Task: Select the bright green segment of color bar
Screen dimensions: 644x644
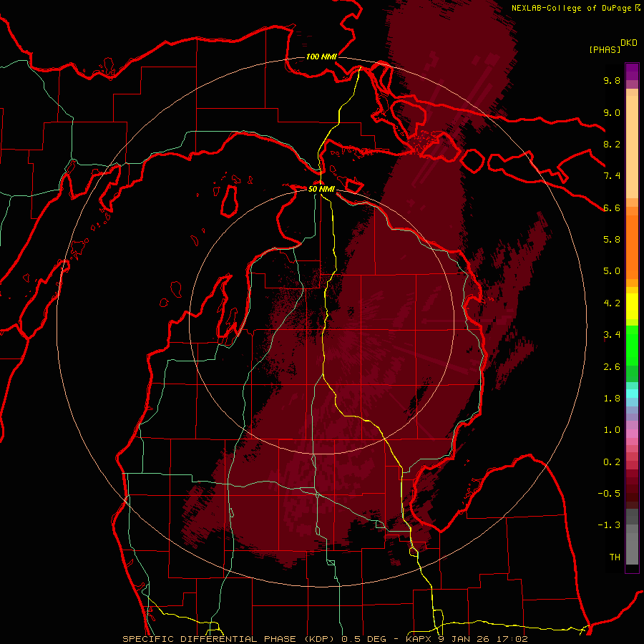Action: pos(632,345)
